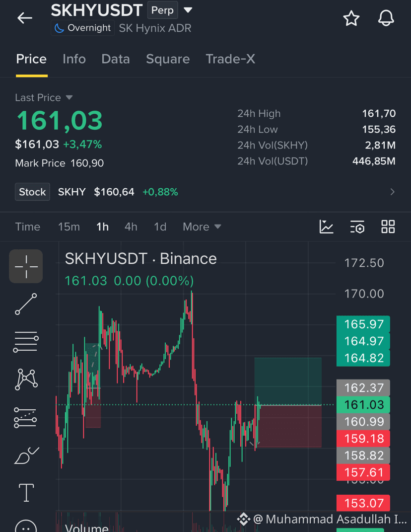Screen dimensions: 411x532
Task: Select the XABCD pattern tool
Action: 26,380
